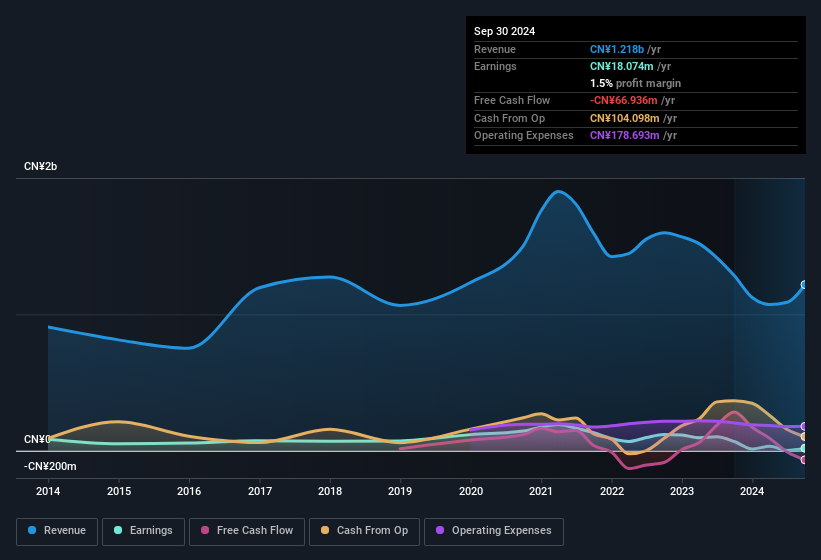The height and width of the screenshot is (560, 821).
Task: Click the 2016 x-axis label
Action: [189, 491]
